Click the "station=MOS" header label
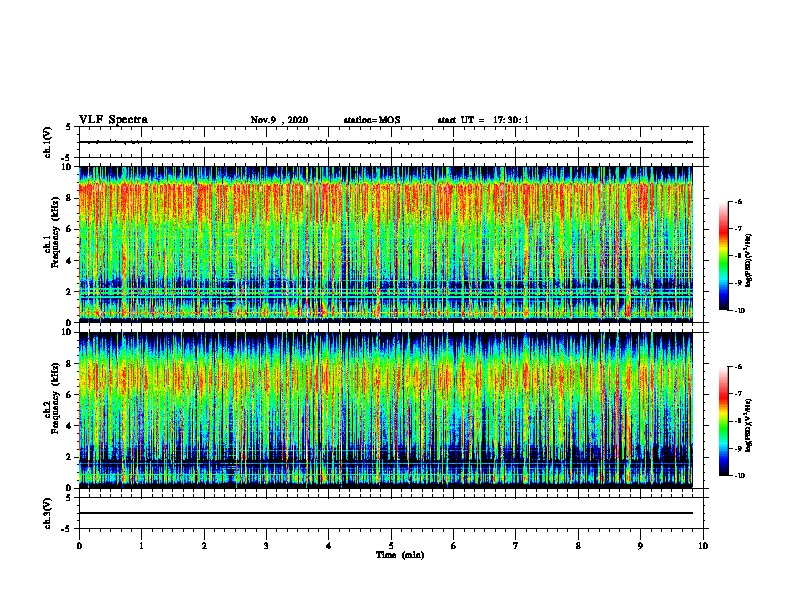 tap(372, 120)
